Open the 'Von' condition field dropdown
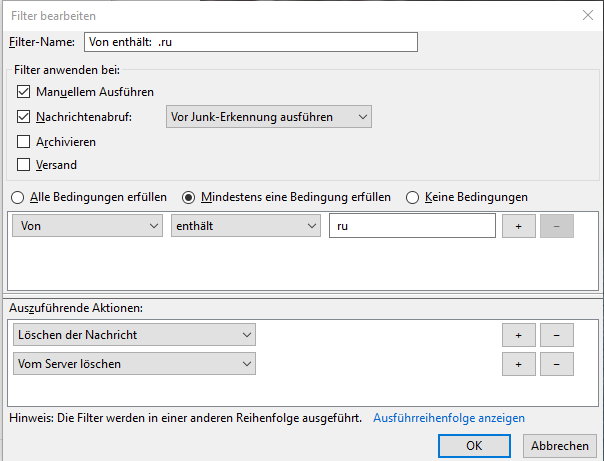 coord(87,226)
